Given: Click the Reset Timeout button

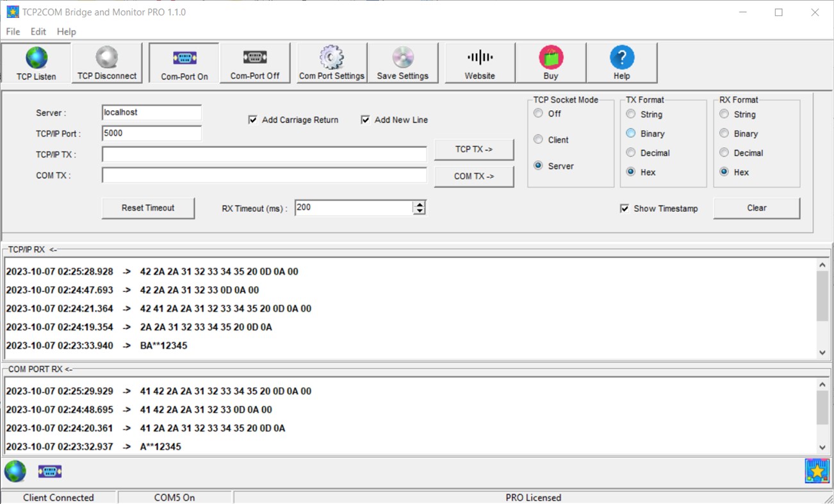Looking at the screenshot, I should tap(148, 207).
